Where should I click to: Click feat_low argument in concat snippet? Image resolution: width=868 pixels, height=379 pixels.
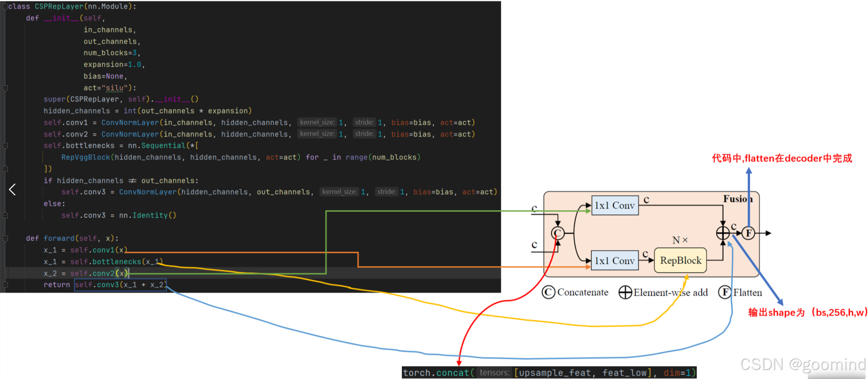tap(624, 373)
